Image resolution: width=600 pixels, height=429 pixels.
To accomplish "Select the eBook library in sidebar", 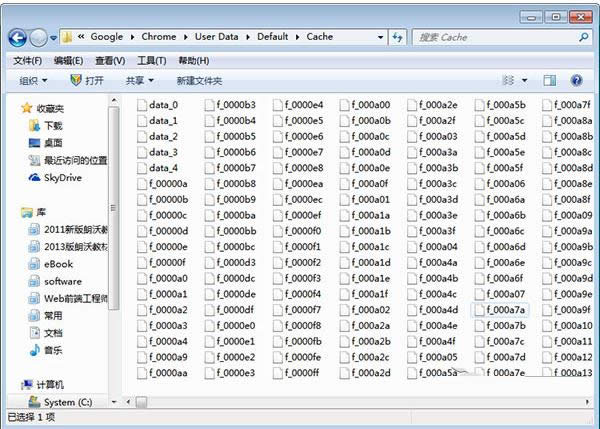I will (58, 264).
